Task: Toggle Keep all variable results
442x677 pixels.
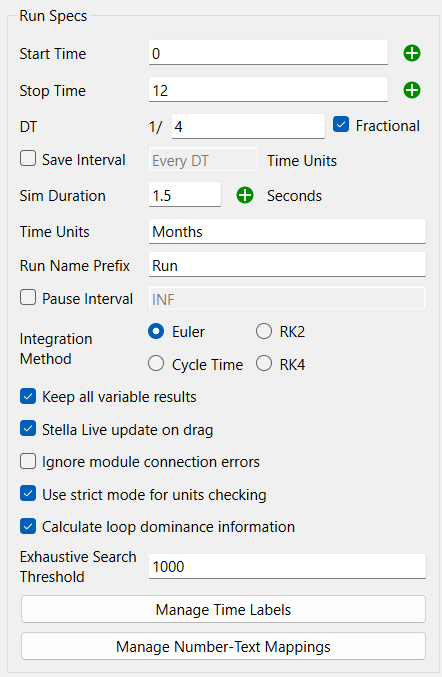Action: [28, 396]
